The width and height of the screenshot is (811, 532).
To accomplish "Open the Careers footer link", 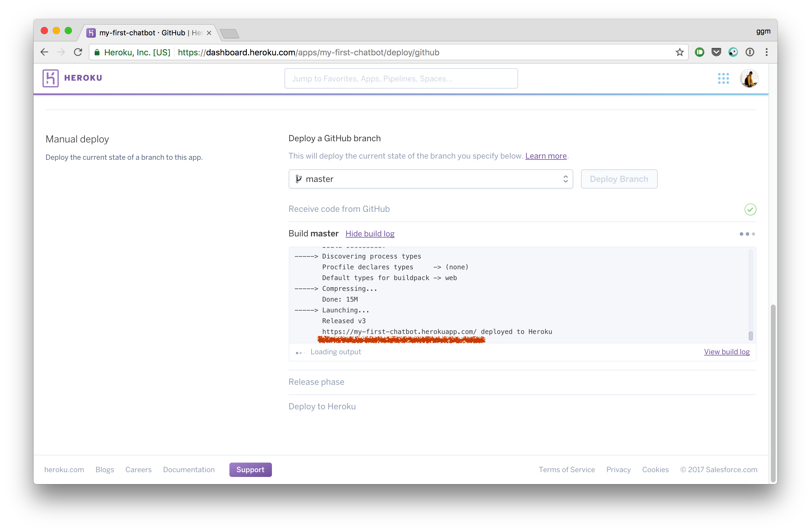I will point(138,469).
